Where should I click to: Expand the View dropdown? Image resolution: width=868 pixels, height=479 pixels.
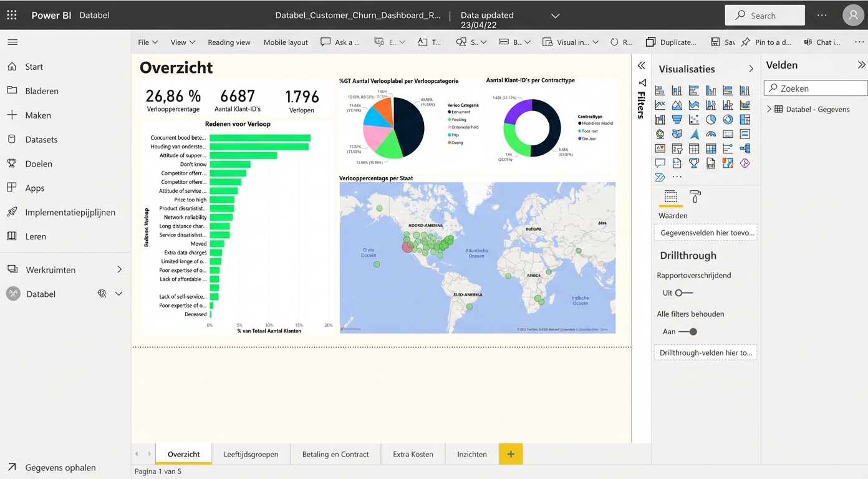[182, 42]
